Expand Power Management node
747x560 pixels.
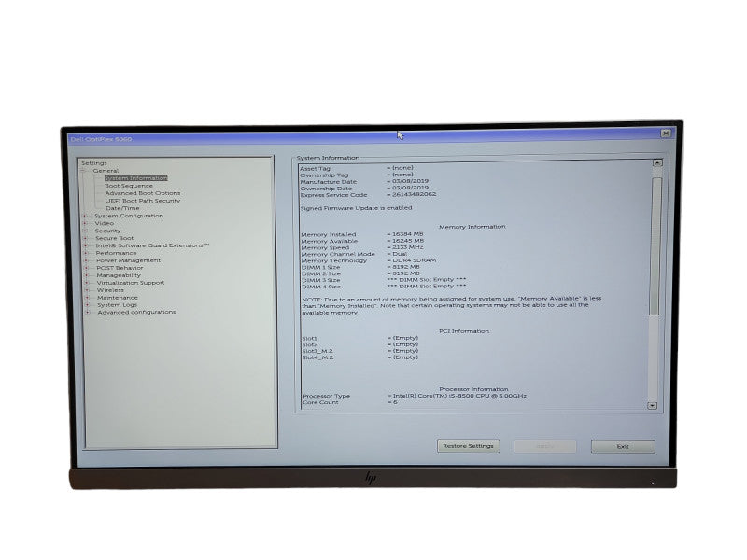[x=86, y=260]
